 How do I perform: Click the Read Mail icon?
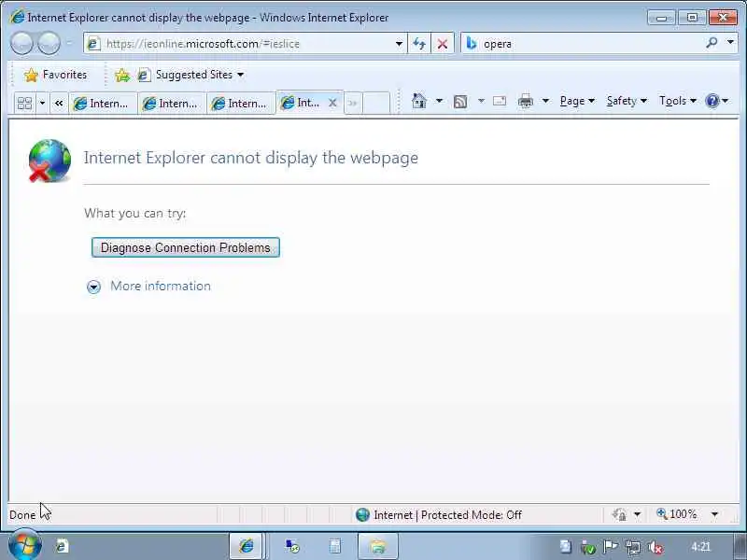click(500, 101)
